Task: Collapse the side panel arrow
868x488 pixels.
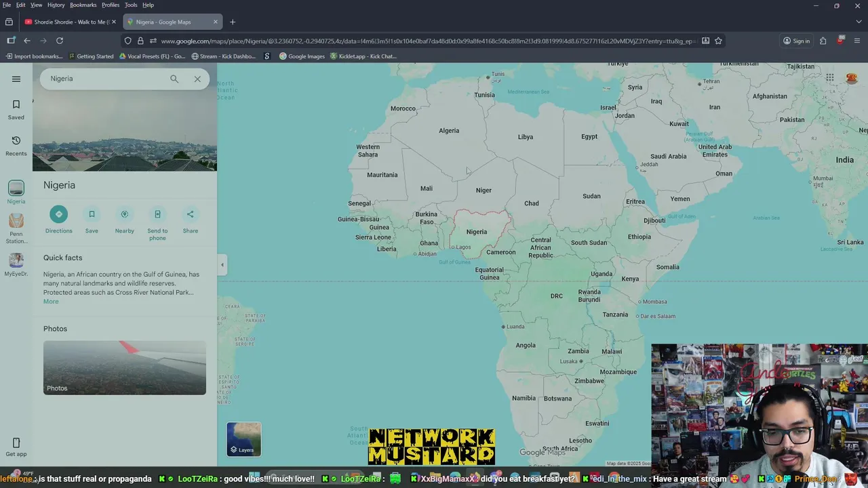Action: [222, 265]
